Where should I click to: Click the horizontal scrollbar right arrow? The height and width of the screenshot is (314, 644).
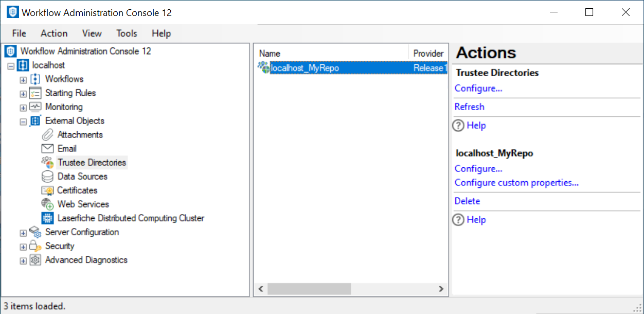tap(441, 289)
